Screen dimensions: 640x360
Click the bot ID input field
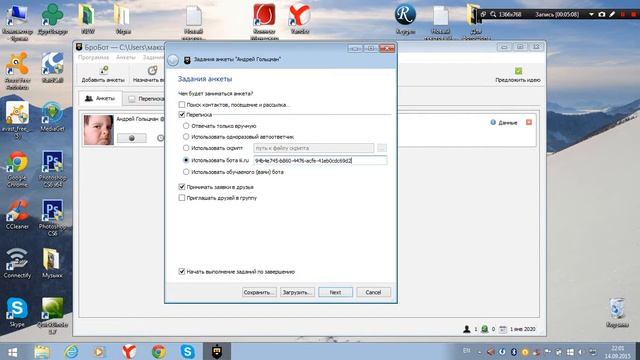(x=320, y=160)
